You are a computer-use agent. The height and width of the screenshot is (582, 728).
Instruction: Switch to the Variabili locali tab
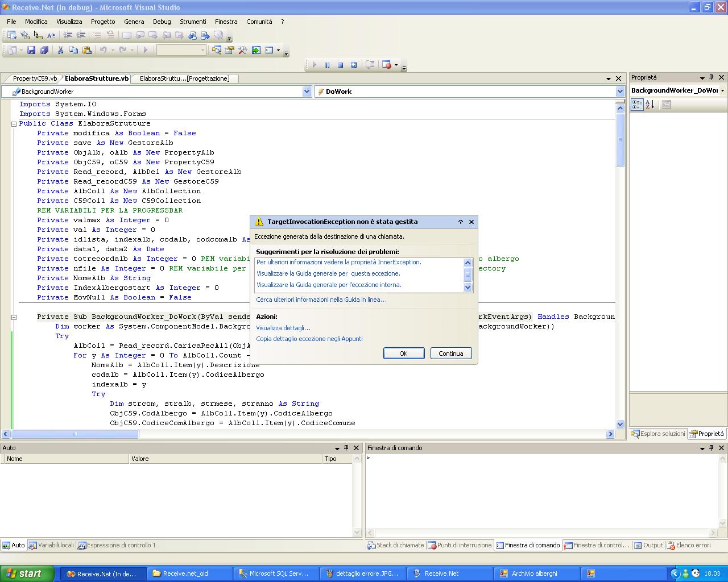click(51, 545)
